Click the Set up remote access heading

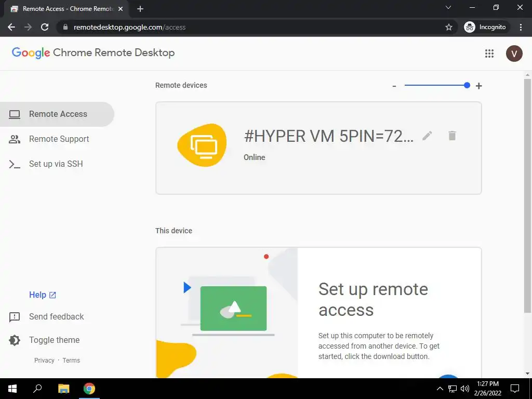point(373,299)
